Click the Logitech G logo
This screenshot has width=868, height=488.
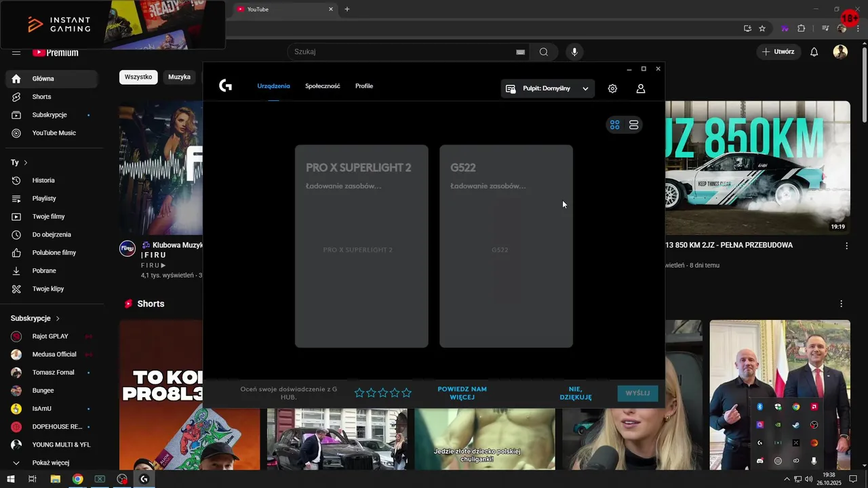click(x=226, y=85)
